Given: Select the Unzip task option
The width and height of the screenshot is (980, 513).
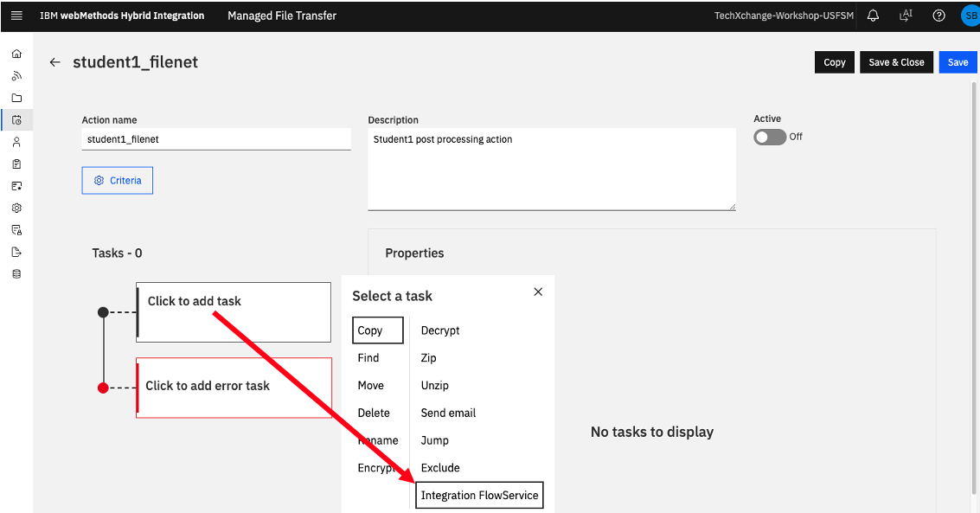Looking at the screenshot, I should click(435, 386).
